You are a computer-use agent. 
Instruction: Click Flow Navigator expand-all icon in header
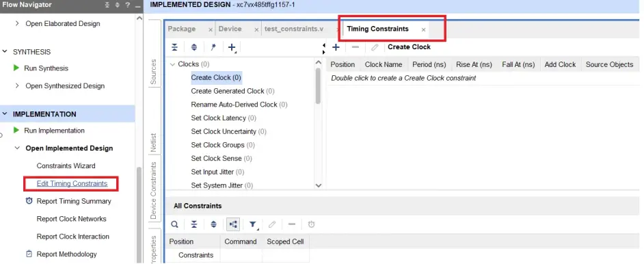coord(117,5)
